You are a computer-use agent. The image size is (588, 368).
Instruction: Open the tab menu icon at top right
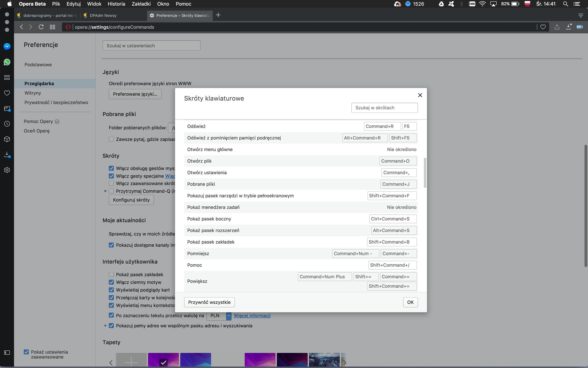pyautogui.click(x=581, y=15)
